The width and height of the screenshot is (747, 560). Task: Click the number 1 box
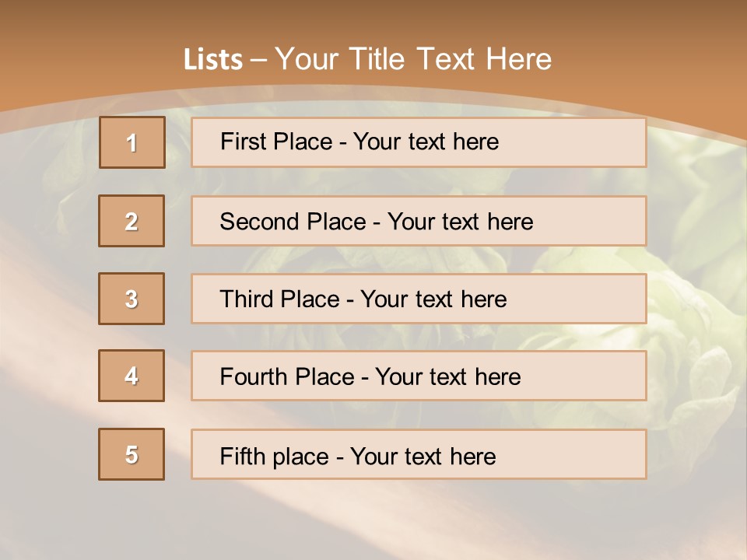132,142
